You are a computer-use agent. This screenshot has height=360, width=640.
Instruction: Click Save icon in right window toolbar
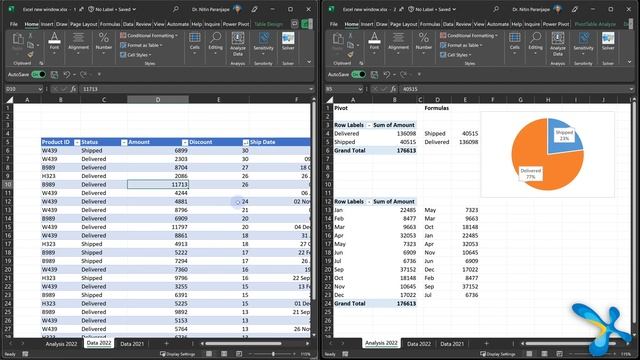pos(374,75)
